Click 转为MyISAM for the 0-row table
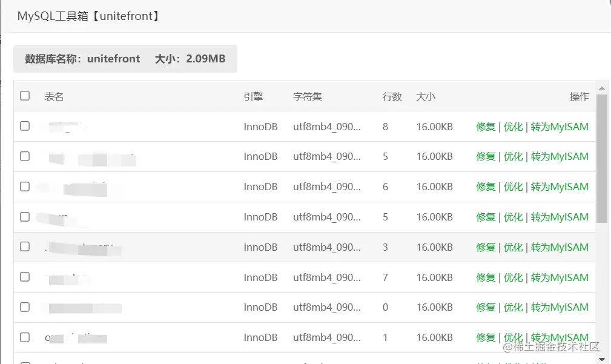 tap(559, 307)
